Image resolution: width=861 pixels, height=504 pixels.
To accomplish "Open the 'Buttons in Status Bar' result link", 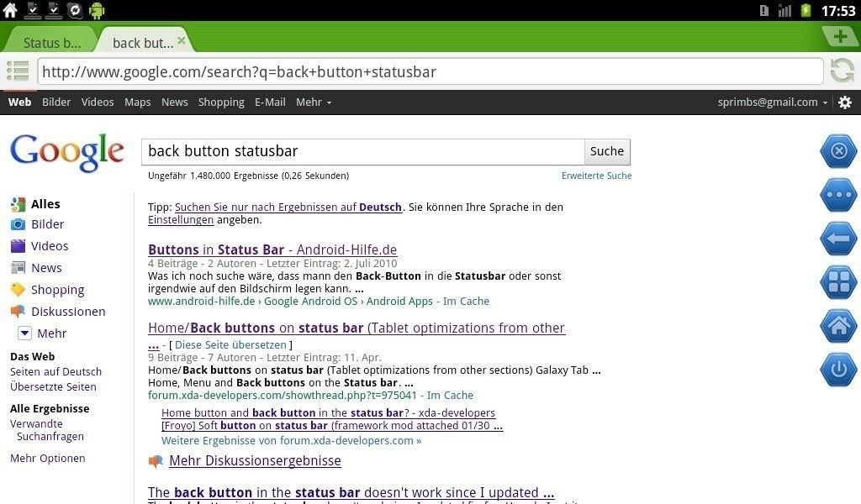I will pos(272,249).
